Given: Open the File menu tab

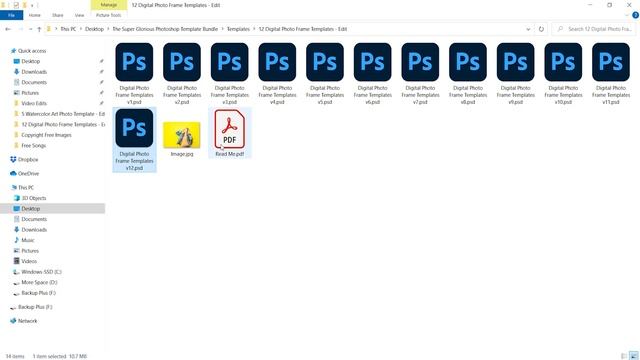Looking at the screenshot, I should coord(11,15).
